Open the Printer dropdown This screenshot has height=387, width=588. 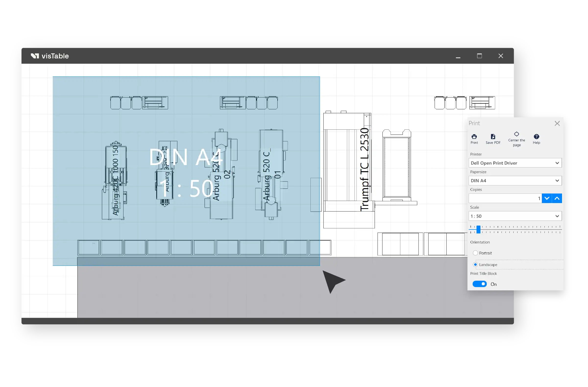pos(515,163)
